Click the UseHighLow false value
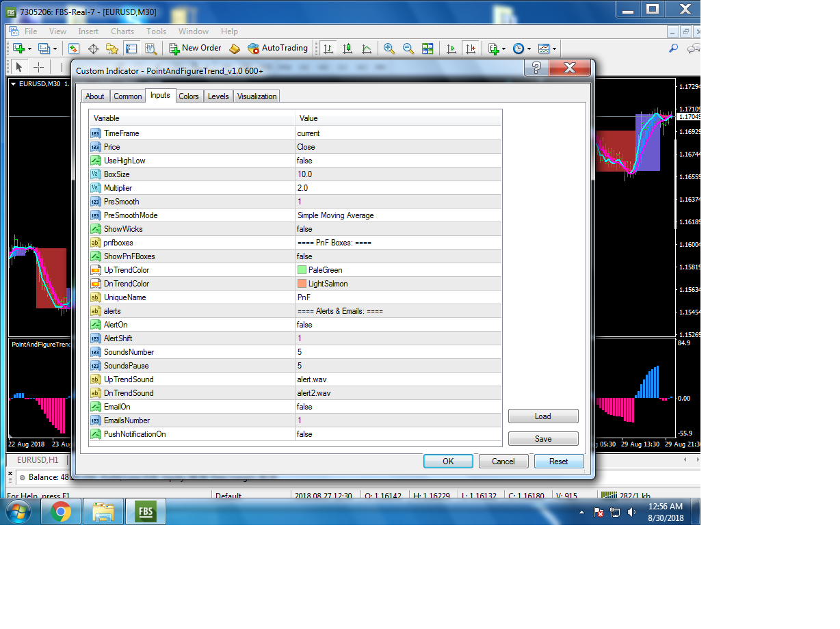840x629 pixels. tap(399, 161)
